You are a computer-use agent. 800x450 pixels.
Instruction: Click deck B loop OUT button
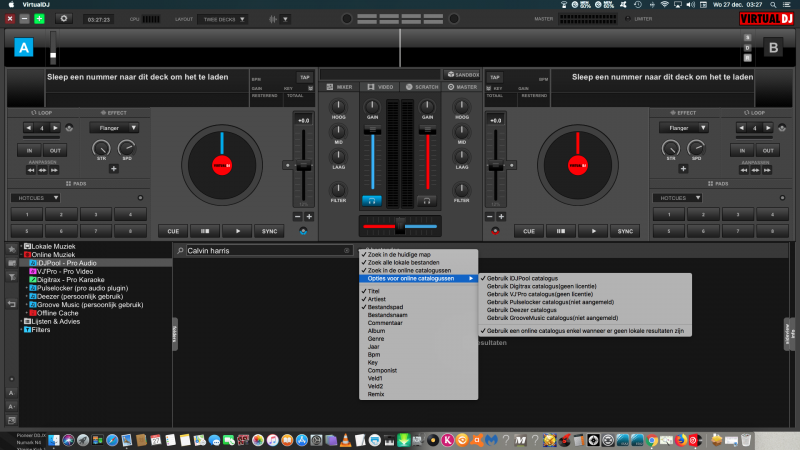[768, 151]
